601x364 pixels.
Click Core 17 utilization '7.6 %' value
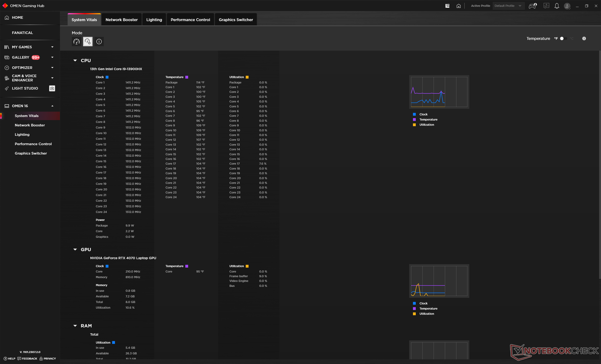click(x=263, y=164)
